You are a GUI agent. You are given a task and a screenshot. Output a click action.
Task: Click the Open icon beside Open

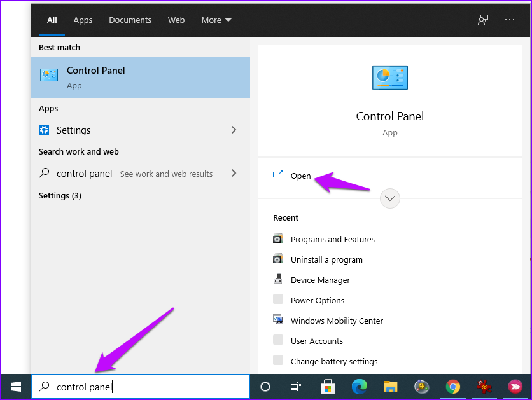[277, 175]
